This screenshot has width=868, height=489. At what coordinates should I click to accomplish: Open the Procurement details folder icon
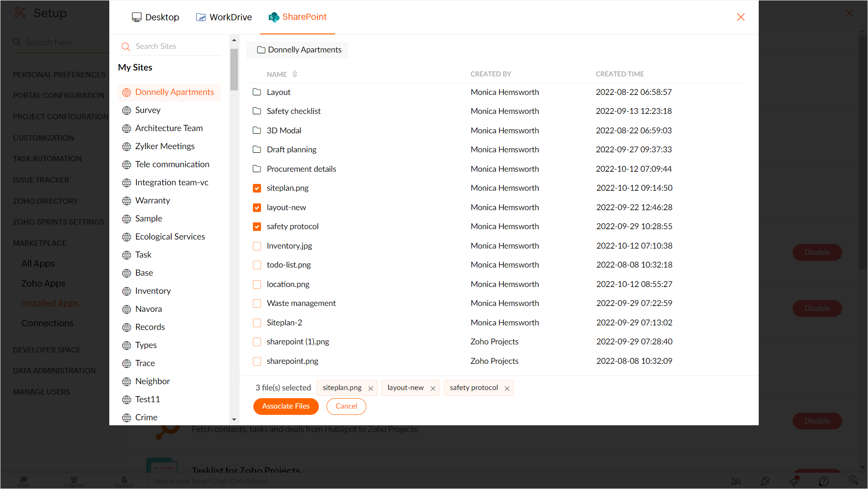click(257, 169)
